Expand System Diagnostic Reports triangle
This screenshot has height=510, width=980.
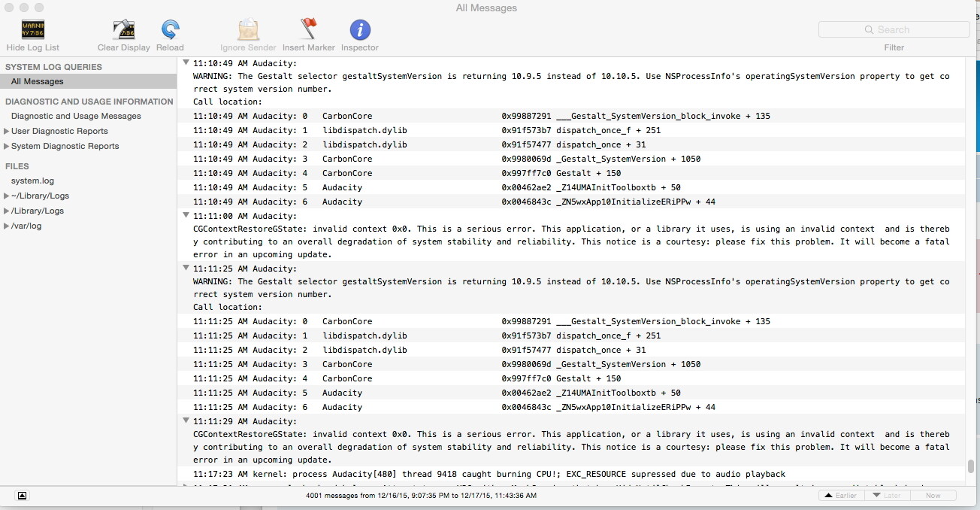click(x=7, y=146)
